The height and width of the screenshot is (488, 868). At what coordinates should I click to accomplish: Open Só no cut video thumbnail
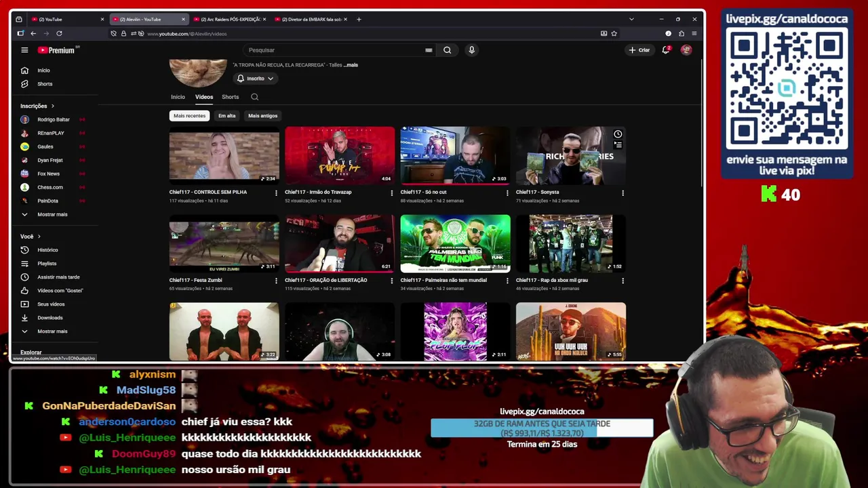pyautogui.click(x=455, y=155)
